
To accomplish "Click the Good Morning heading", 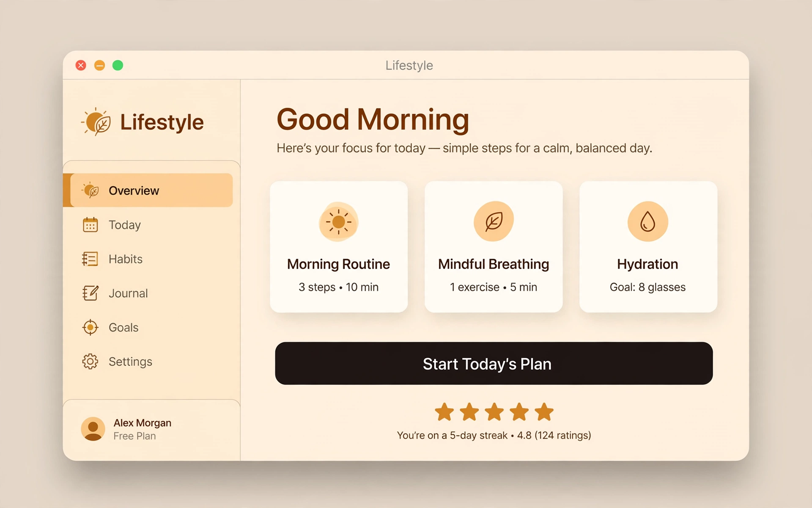I will coord(373,119).
